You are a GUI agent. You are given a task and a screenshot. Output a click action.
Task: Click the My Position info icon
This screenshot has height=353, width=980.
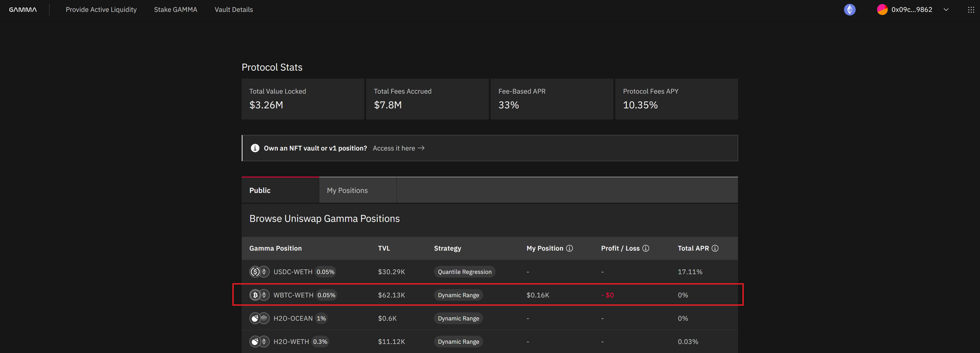(569, 249)
